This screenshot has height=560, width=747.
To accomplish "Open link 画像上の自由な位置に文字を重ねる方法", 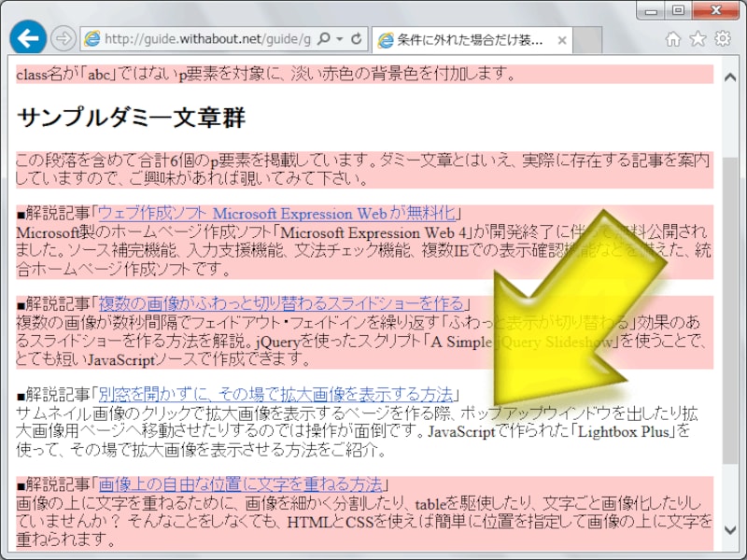I will click(x=240, y=483).
